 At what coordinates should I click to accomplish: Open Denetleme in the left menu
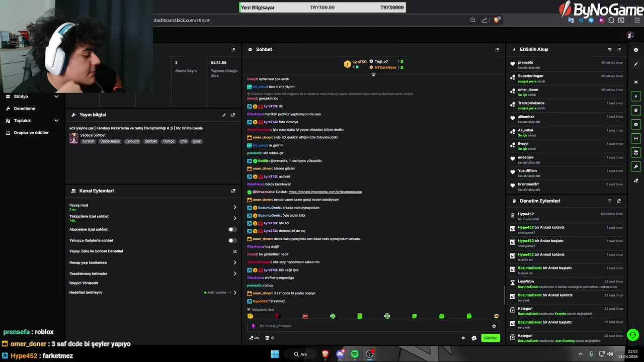(x=24, y=109)
